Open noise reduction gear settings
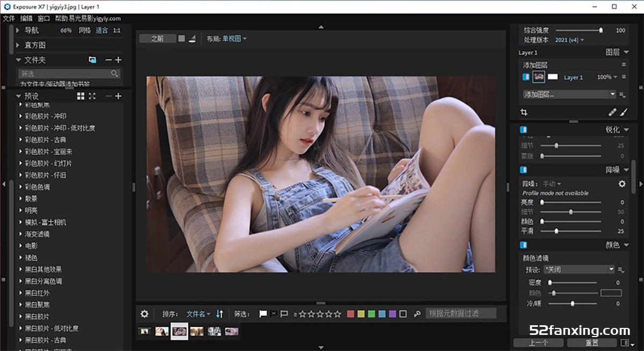Image resolution: width=644 pixels, height=351 pixels. tap(622, 184)
